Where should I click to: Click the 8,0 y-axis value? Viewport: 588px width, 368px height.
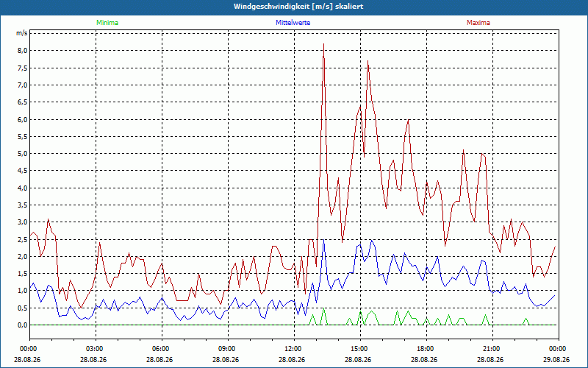point(23,51)
